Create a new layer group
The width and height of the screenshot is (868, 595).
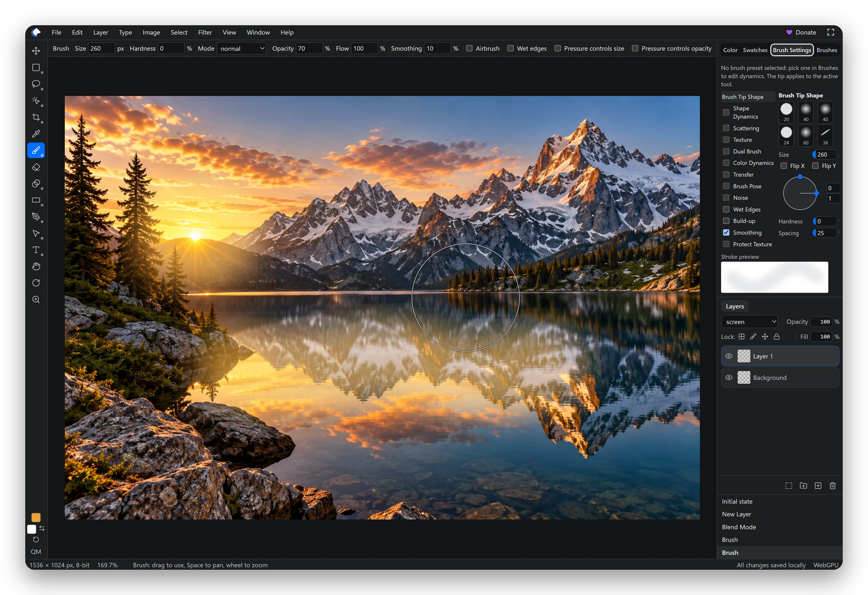tap(804, 485)
